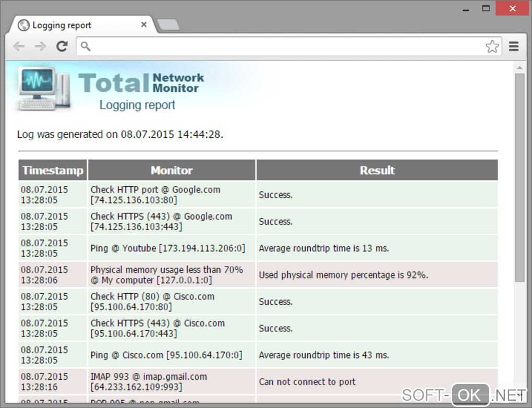Click 'Check HTTP port @ Google.com' cell

coord(172,195)
